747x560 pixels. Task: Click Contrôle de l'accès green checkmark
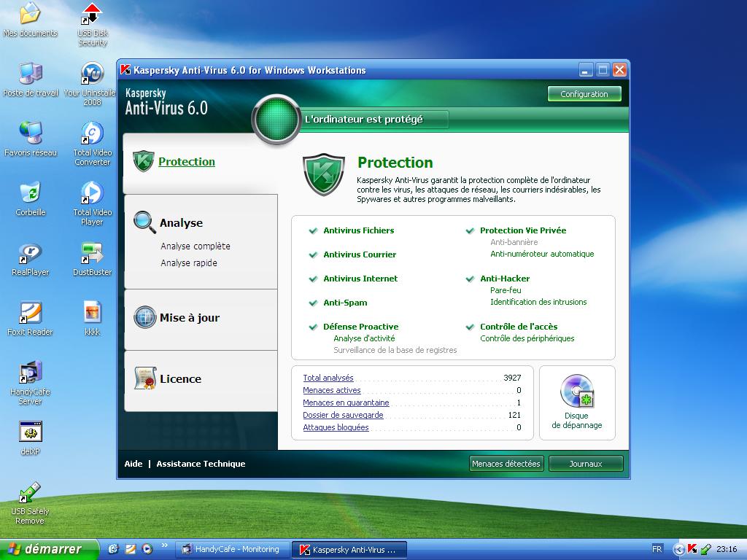point(470,327)
